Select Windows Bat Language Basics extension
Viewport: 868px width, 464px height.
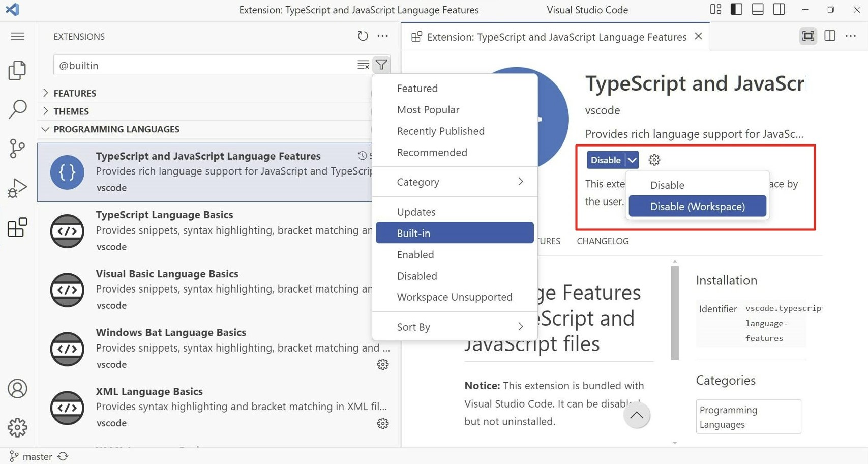219,349
